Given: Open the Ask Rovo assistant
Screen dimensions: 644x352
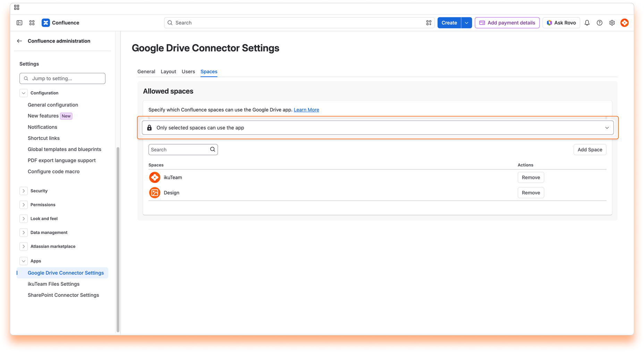Looking at the screenshot, I should 561,23.
